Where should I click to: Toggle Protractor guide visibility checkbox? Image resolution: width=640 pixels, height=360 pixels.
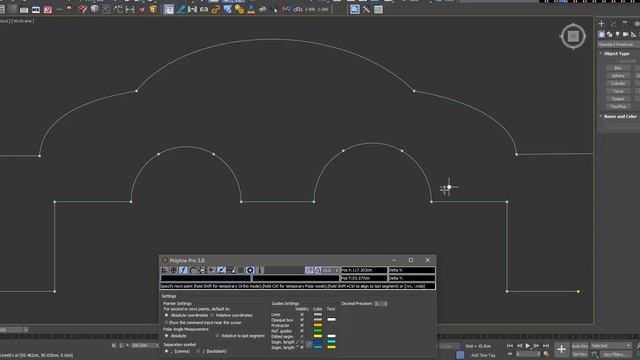[302, 325]
